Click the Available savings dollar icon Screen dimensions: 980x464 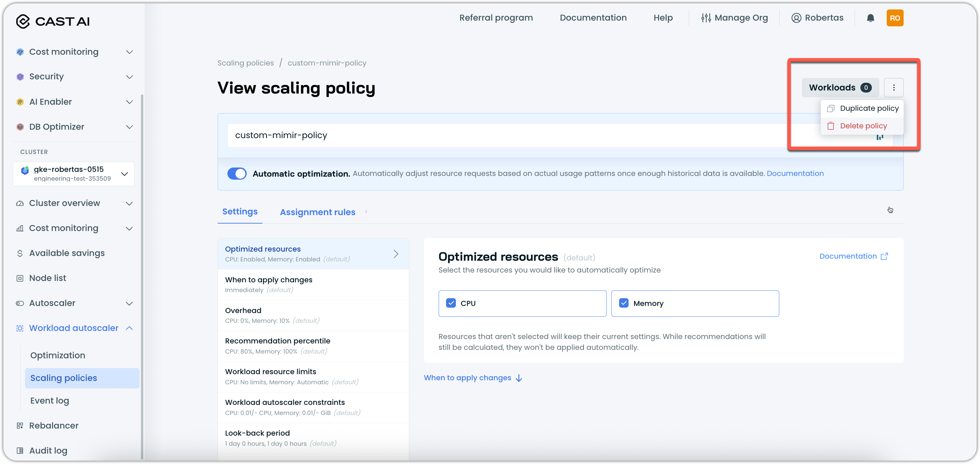(x=20, y=253)
